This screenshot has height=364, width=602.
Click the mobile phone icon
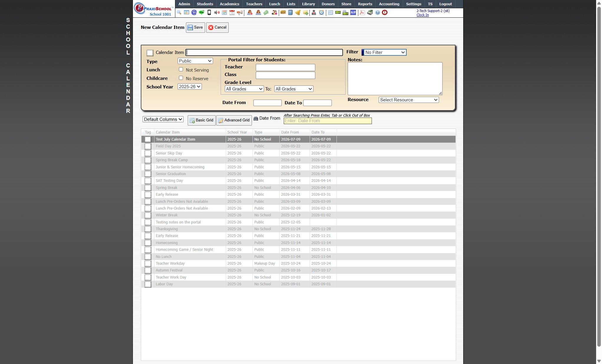(209, 12)
